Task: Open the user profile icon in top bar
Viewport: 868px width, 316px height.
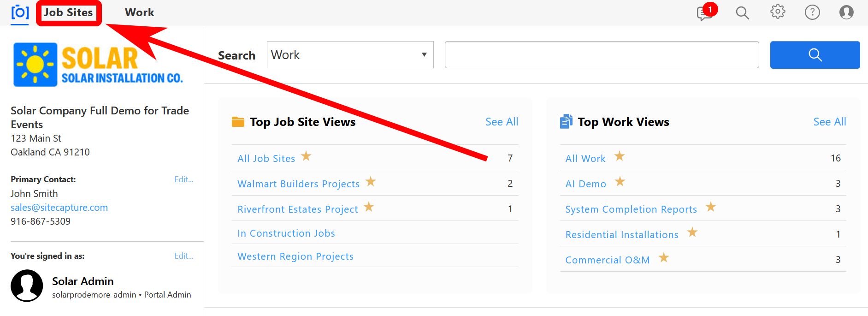Action: click(x=846, y=12)
